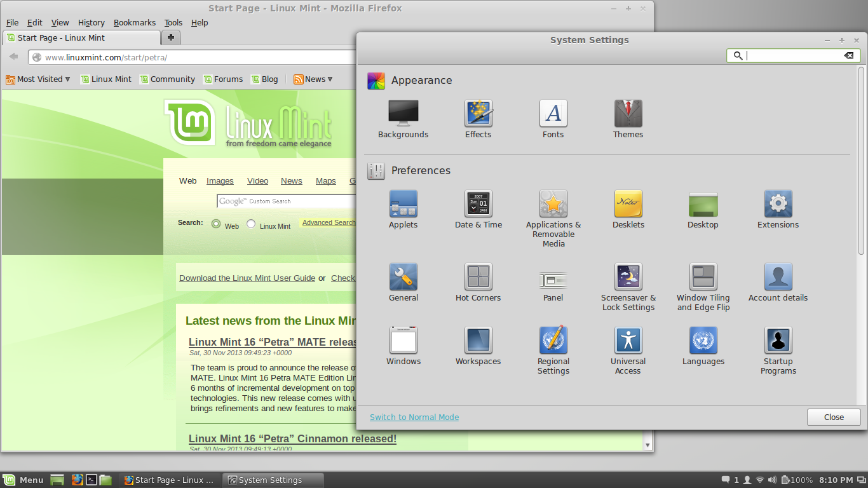Open the Cinnamon released news headline

pos(292,439)
